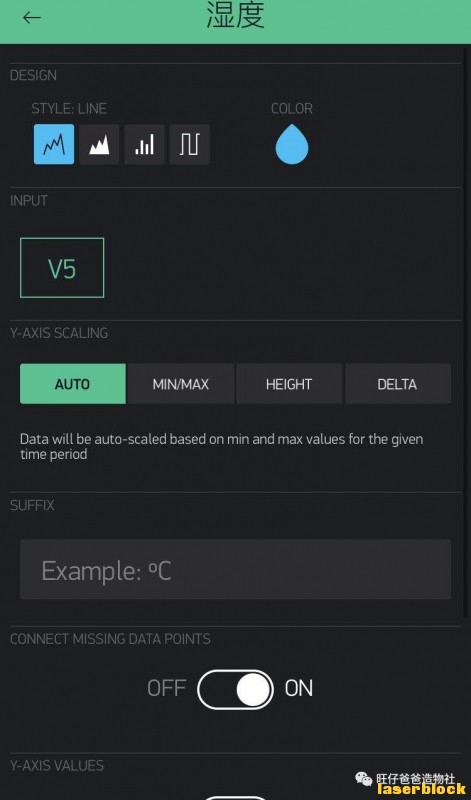Go back using the arrow icon
Image resolution: width=471 pixels, height=800 pixels.
(32, 17)
